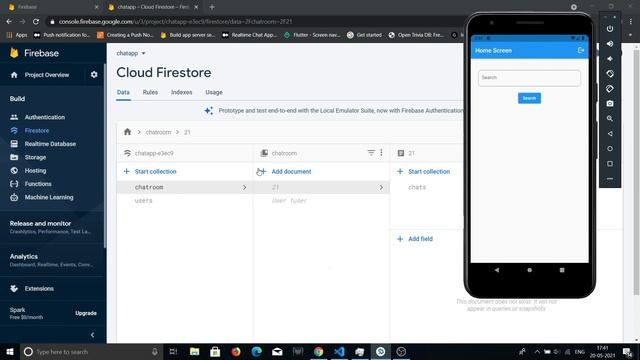Open Firestore in sidebar

[37, 131]
